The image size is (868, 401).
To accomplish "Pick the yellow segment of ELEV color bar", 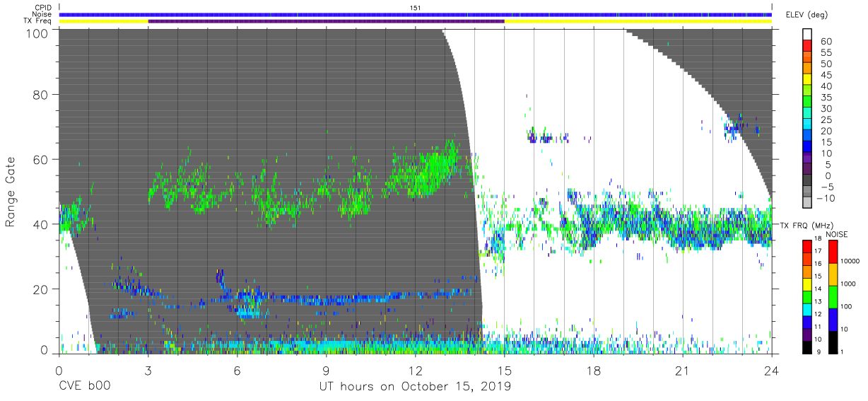I will click(x=808, y=81).
